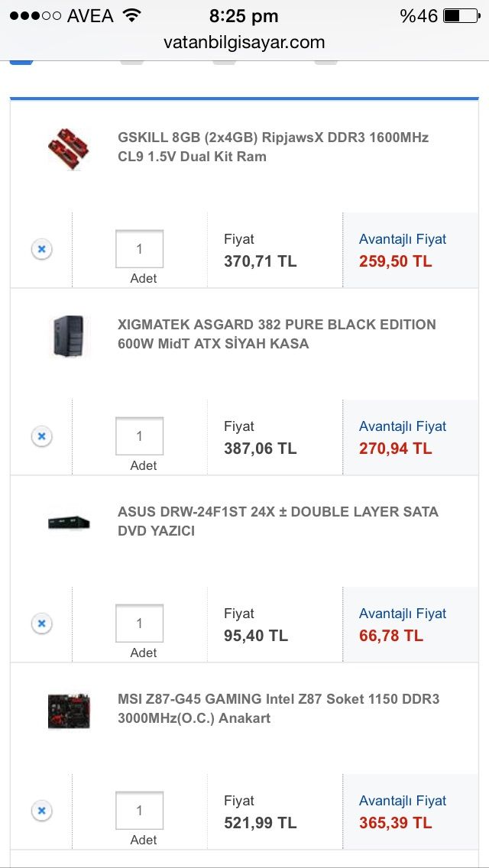Remove the GSKILL RAM from cart
This screenshot has height=868, width=489.
pos(42,249)
